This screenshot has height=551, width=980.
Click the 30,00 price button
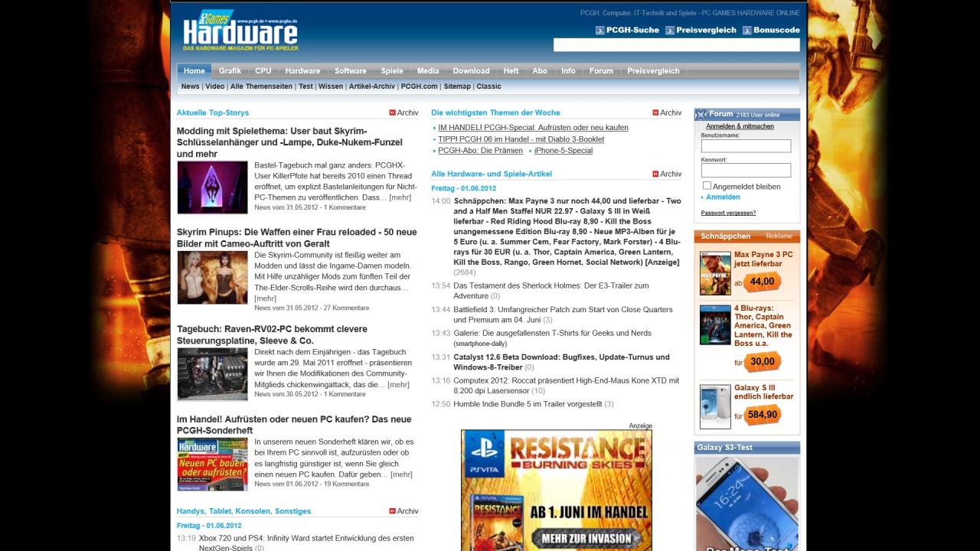tap(762, 361)
